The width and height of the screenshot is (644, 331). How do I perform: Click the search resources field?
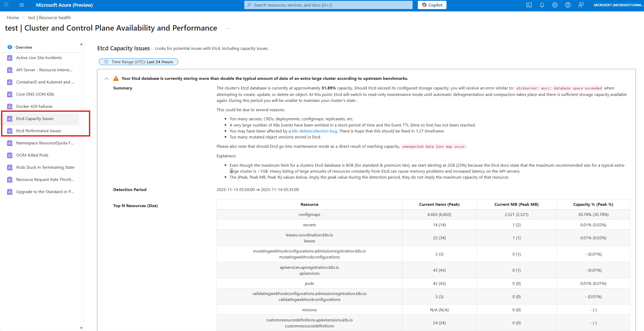click(328, 5)
